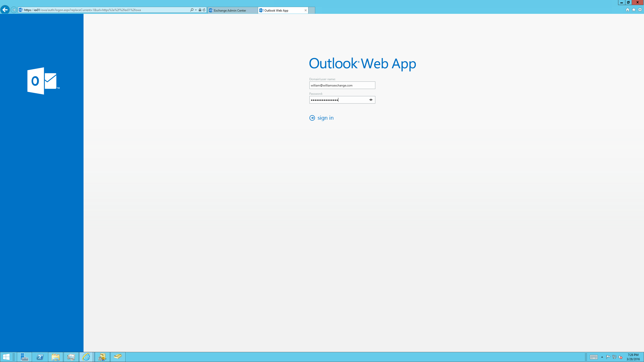
Task: Click the lock/security icon in address bar
Action: pos(199,10)
